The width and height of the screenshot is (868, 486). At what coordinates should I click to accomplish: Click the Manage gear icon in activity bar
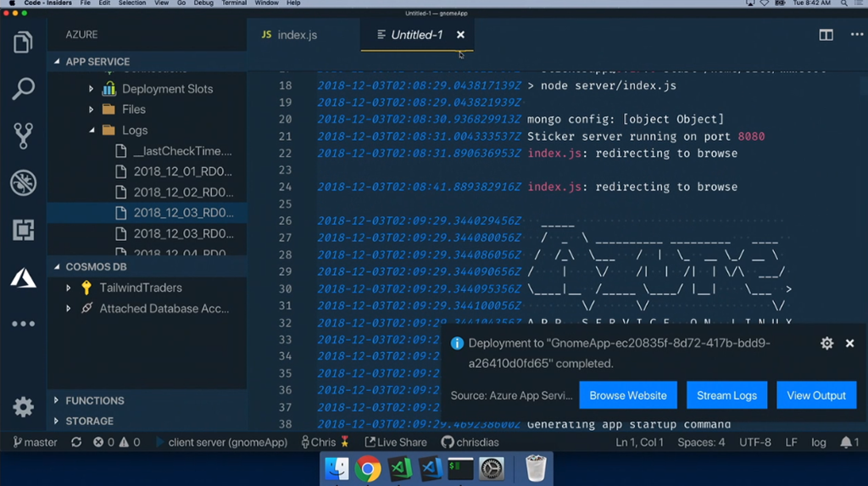(x=23, y=407)
